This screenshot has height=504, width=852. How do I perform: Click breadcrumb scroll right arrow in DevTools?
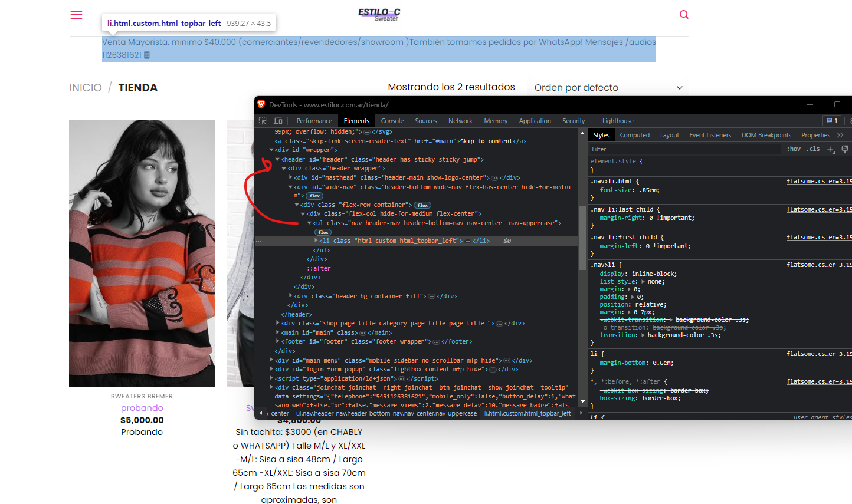point(581,413)
